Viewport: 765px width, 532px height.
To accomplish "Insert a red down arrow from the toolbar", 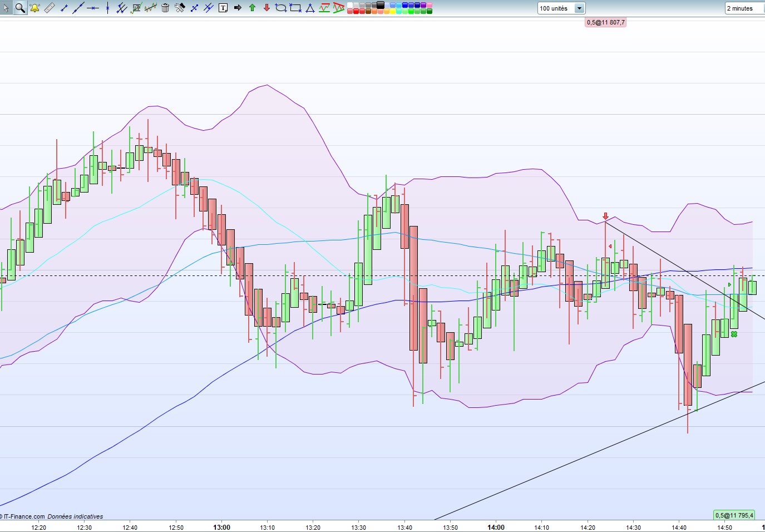I will click(266, 8).
